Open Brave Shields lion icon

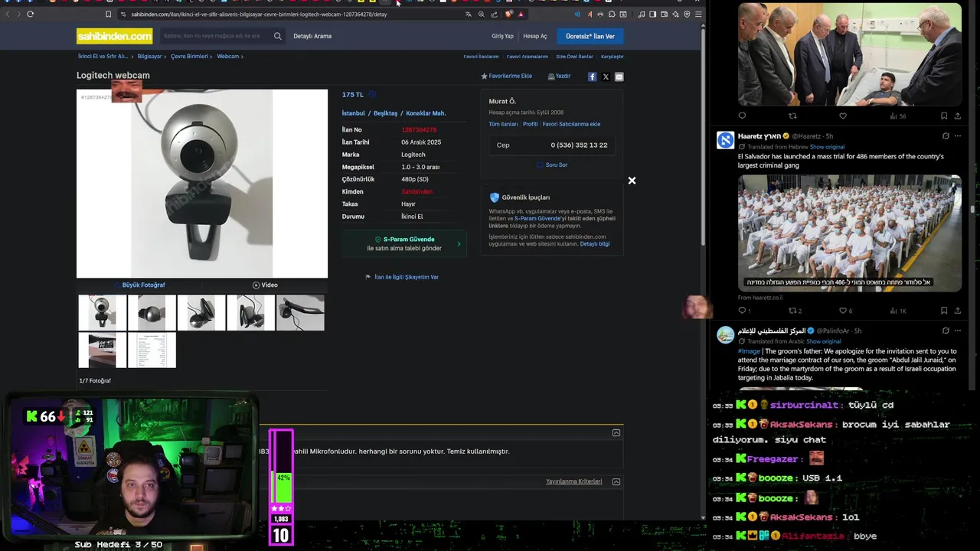(x=508, y=14)
